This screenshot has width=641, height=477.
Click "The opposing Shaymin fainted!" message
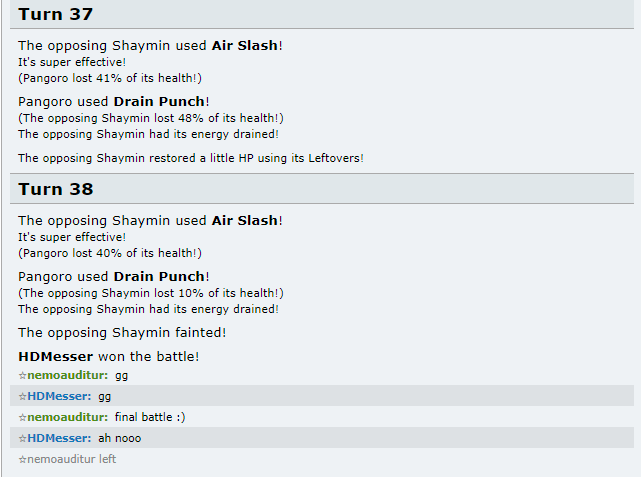[122, 333]
